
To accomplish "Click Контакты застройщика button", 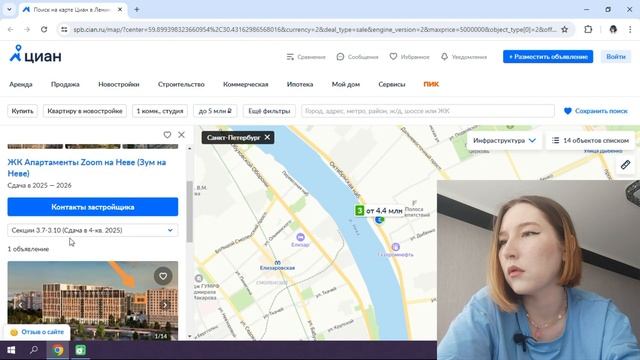I will (93, 207).
